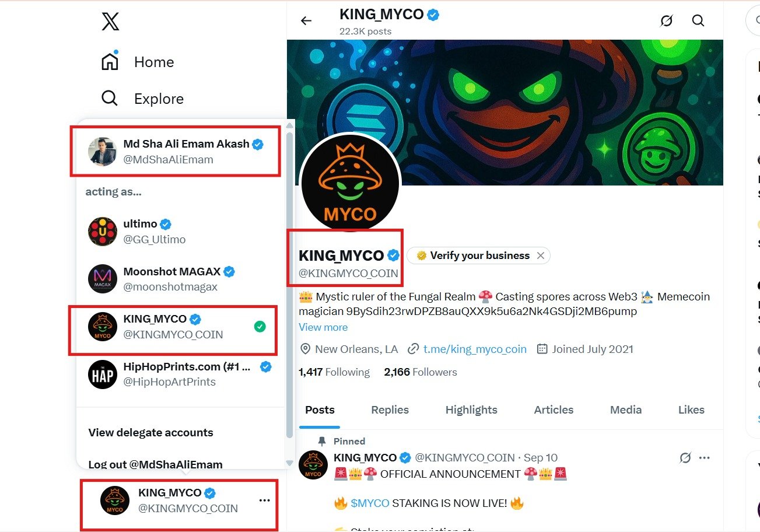The width and height of the screenshot is (760, 532).
Task: Open Explore magnifier in sidebar
Action: click(x=110, y=98)
